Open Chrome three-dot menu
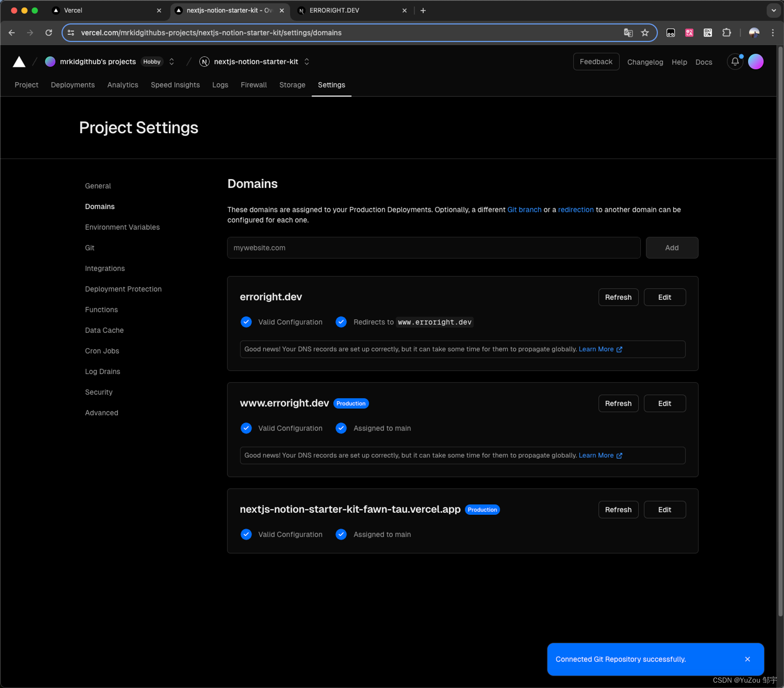The image size is (784, 688). pos(773,33)
